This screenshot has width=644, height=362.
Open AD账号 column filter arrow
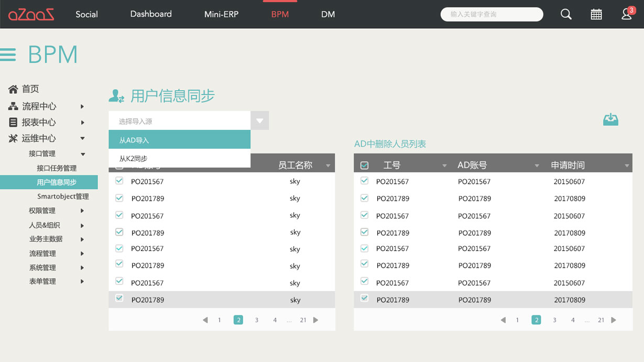(x=537, y=166)
